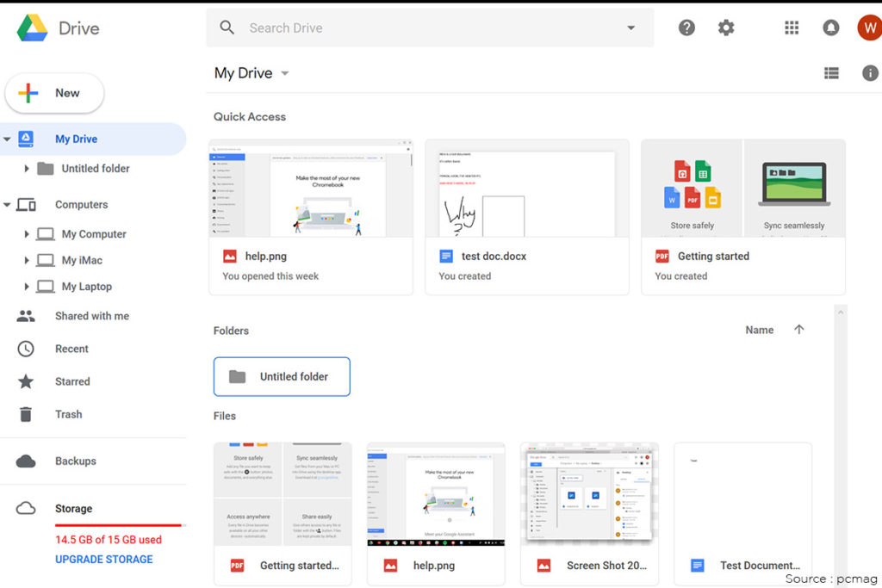Click the Quick Access Getting started PDF icon
This screenshot has height=588, width=882.
coord(662,257)
